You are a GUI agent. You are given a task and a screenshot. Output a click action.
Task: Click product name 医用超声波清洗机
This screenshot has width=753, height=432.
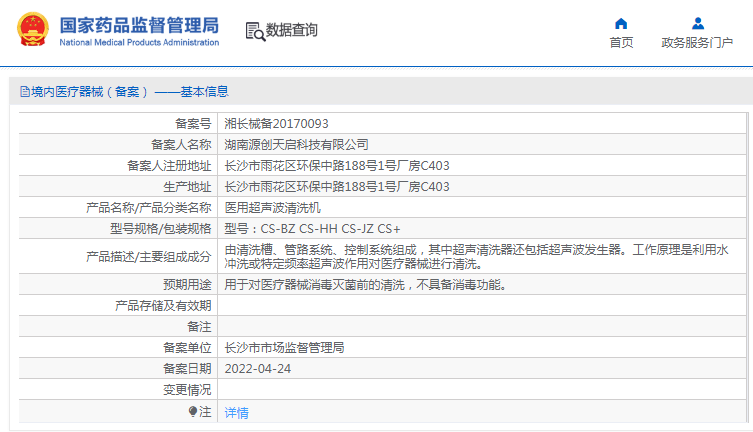(x=272, y=208)
